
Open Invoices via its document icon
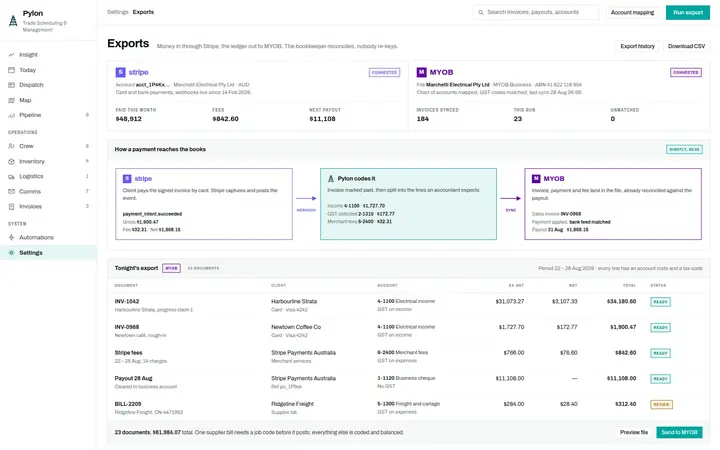pos(11,207)
